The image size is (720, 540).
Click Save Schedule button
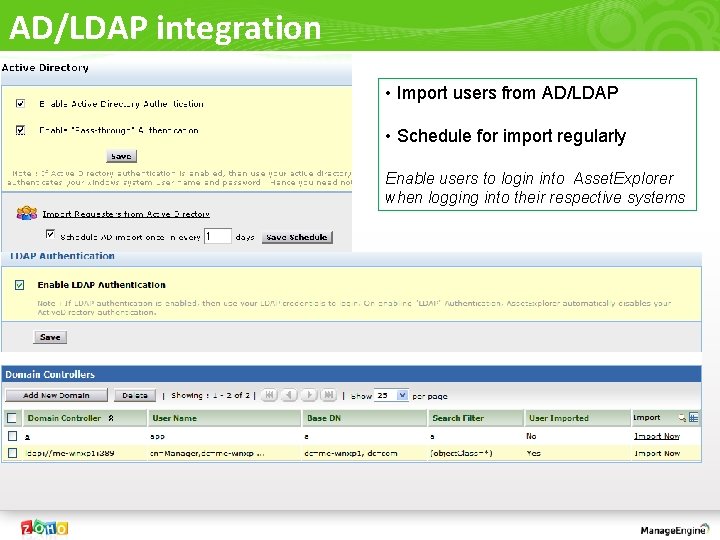pyautogui.click(x=297, y=237)
